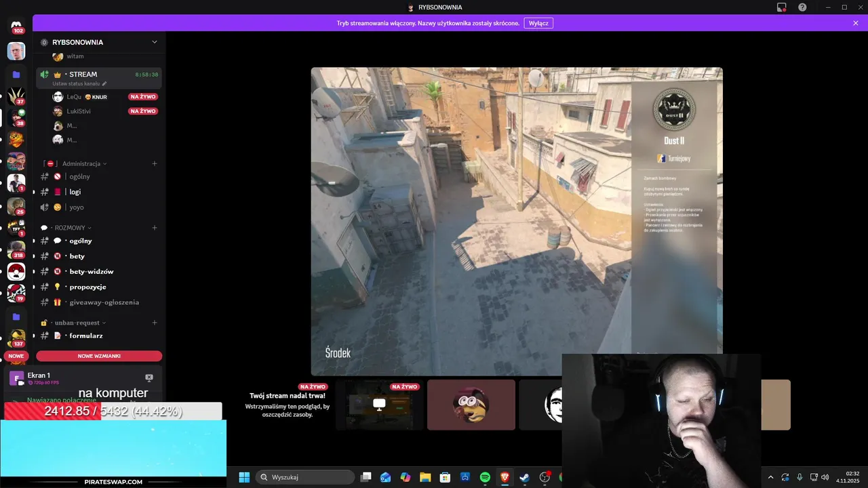868x488 pixels.
Task: Open Microsoft Store from the taskbar
Action: click(446, 477)
